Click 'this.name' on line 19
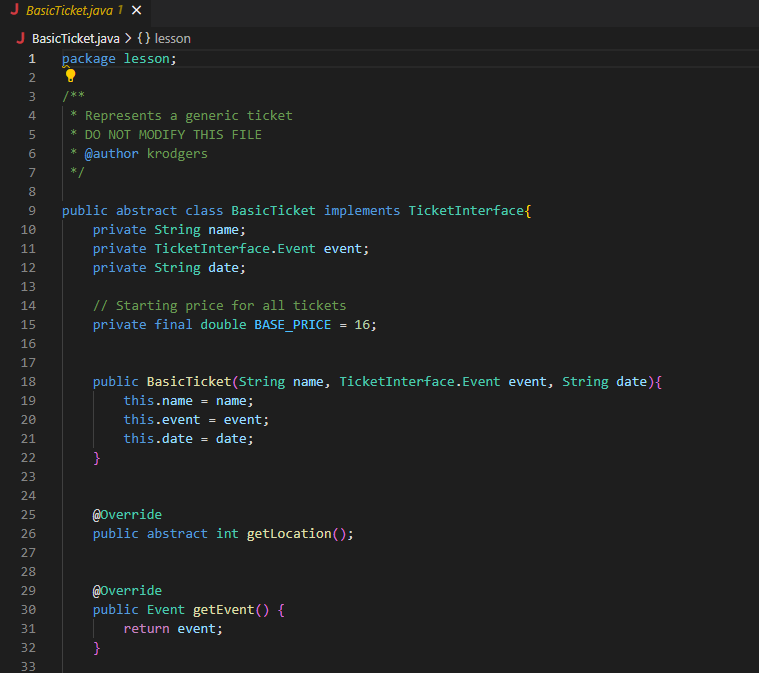The height and width of the screenshot is (673, 759). click(x=158, y=401)
